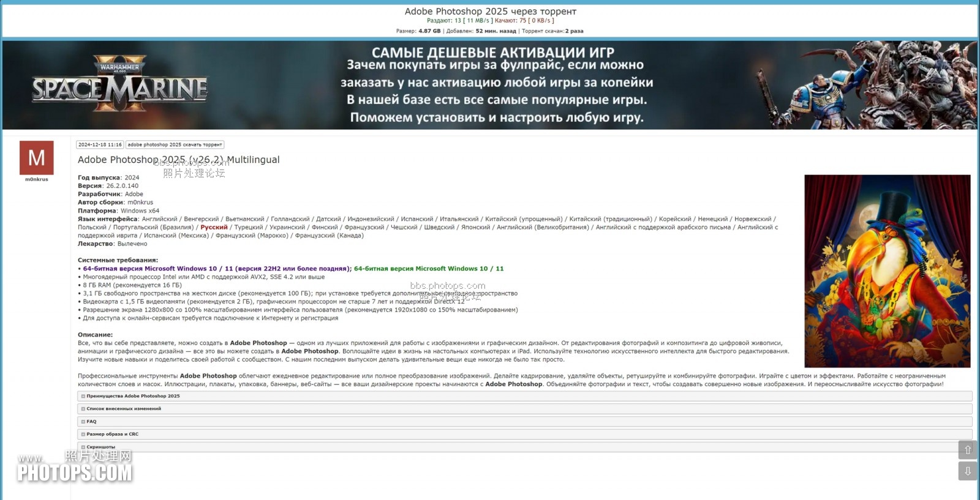Screen dimensions: 980x500
Task: Click the m0nkrus username under the avatar
Action: point(37,179)
